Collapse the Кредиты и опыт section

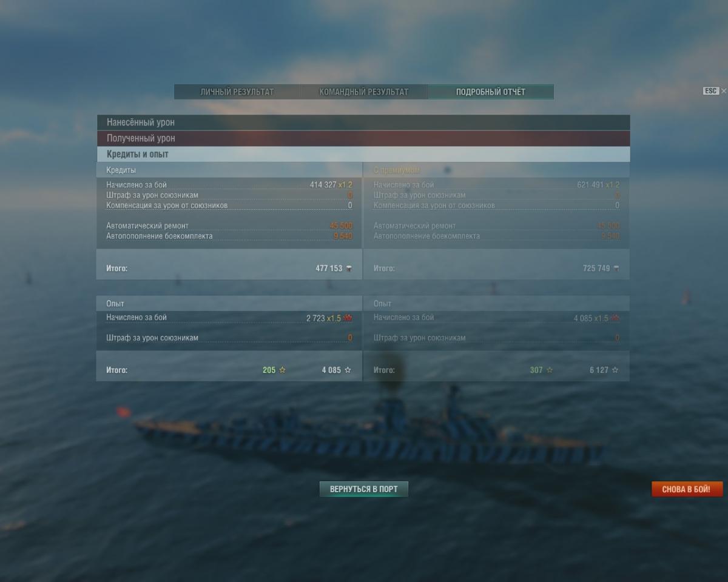363,154
